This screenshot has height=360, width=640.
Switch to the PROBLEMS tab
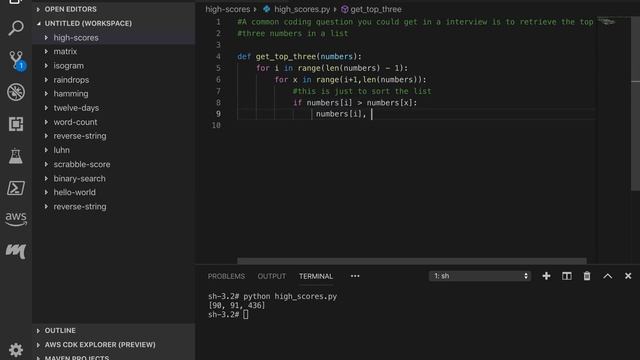click(x=226, y=276)
